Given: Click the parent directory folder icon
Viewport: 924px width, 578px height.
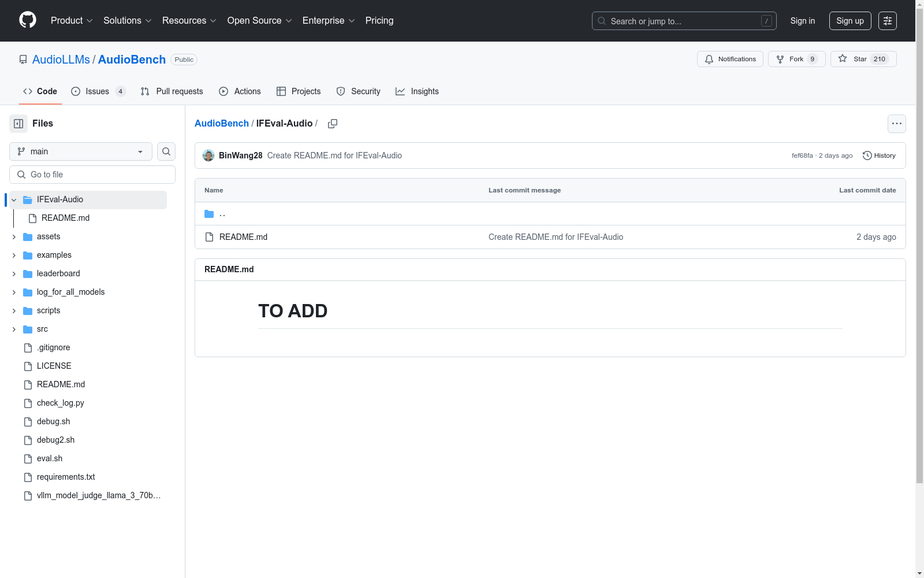Looking at the screenshot, I should [x=209, y=214].
